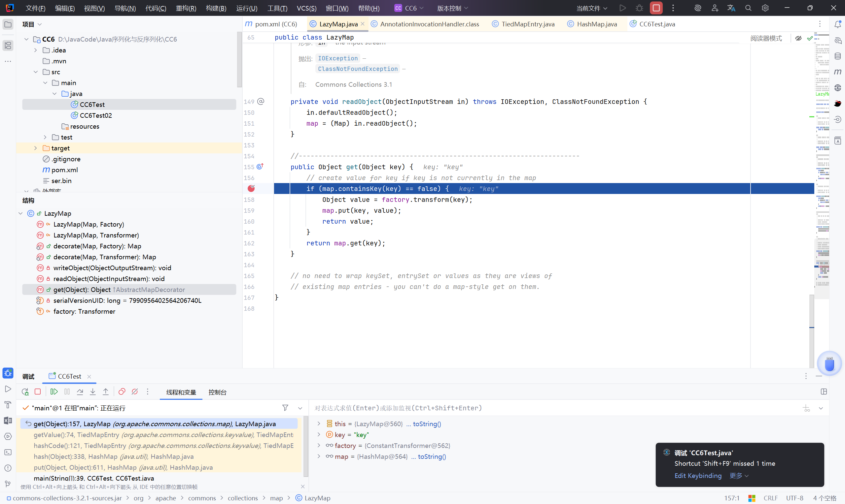The image size is (845, 504).
Task: Click the red Stop debug icon
Action: [x=38, y=392]
